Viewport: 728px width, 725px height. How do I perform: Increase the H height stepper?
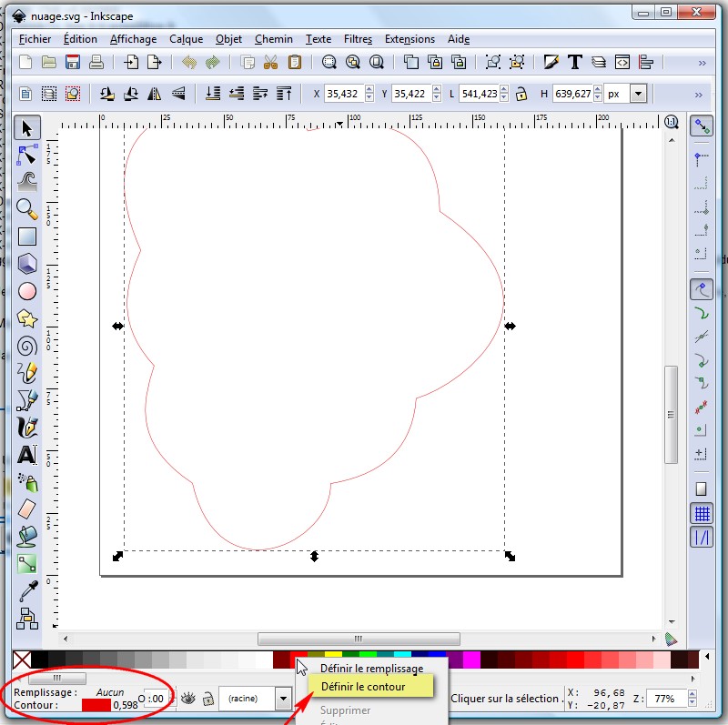coord(598,89)
